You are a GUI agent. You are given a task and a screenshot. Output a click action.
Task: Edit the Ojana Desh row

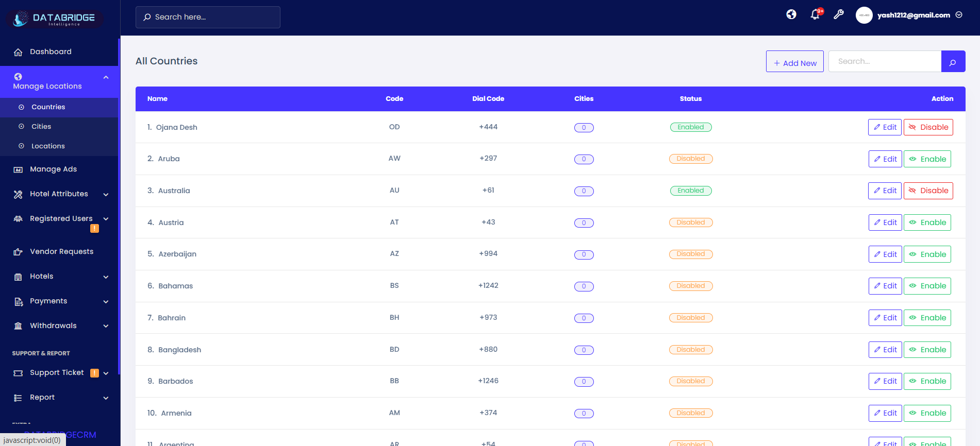click(x=885, y=127)
